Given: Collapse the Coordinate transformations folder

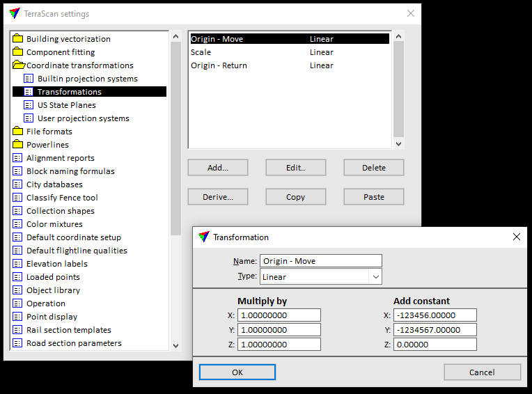Looking at the screenshot, I should point(17,65).
